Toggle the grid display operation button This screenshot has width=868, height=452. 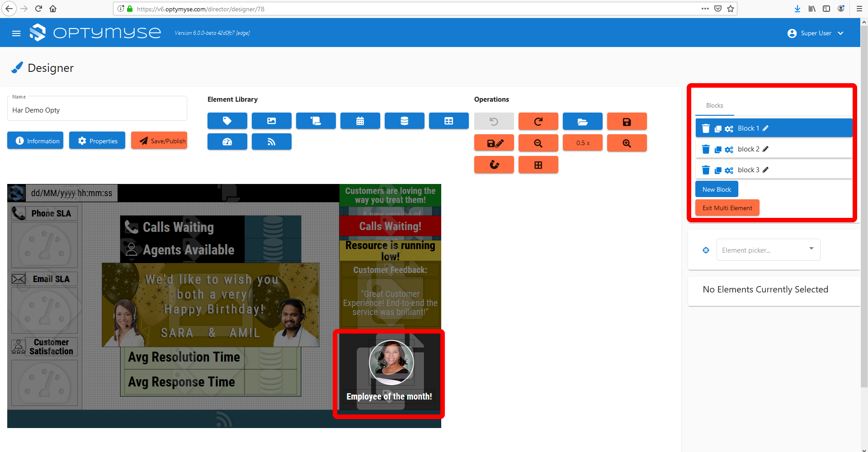(538, 165)
